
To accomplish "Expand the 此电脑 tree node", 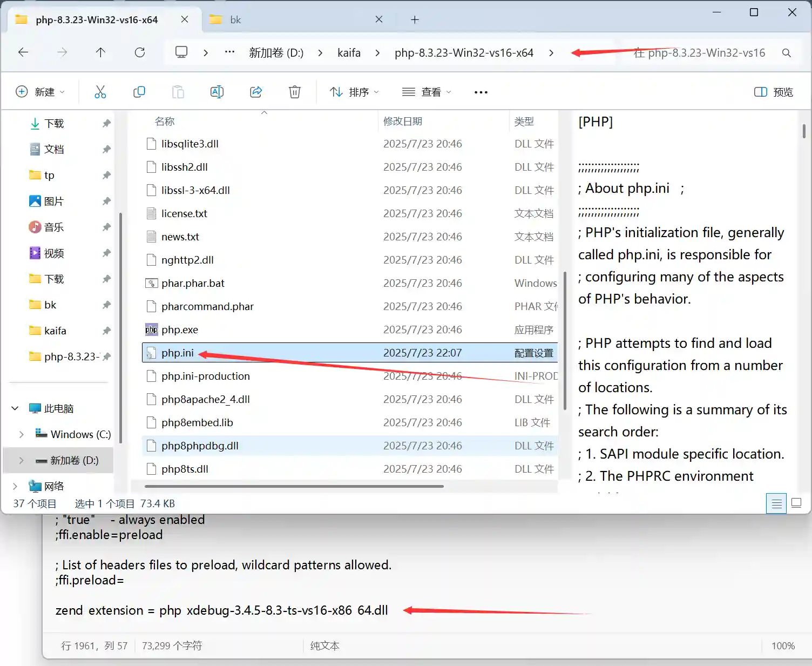I will click(x=15, y=408).
